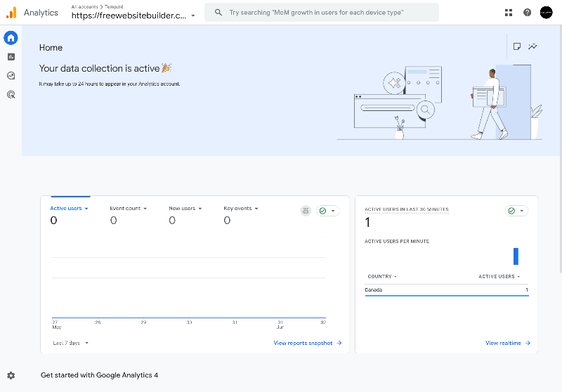
Task: Open the account profile avatar
Action: tap(547, 13)
